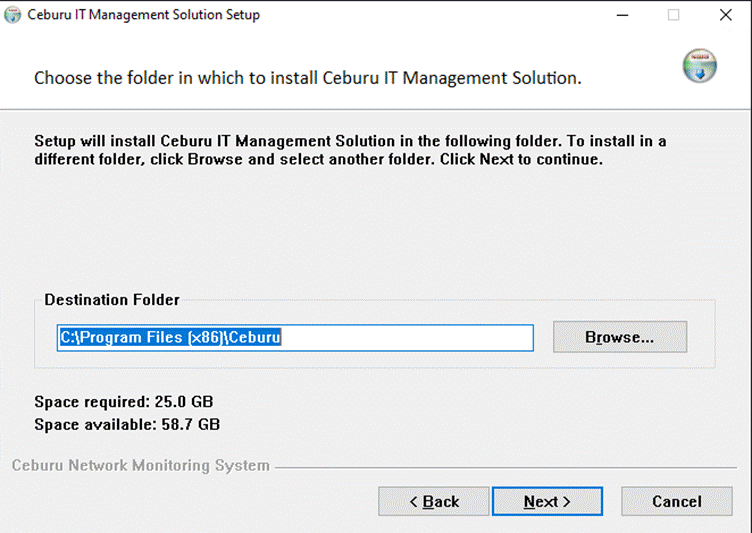Click blank white space inside destination path field
This screenshot has height=533, width=752.
407,338
